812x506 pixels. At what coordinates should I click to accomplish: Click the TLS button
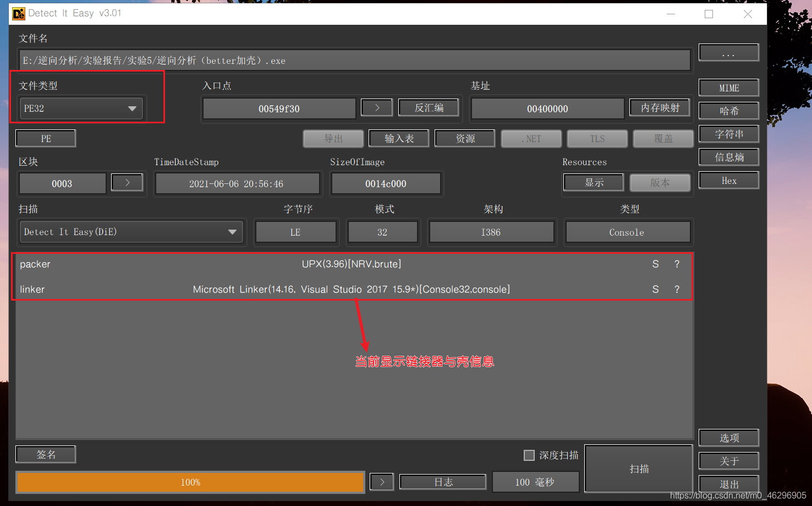597,139
